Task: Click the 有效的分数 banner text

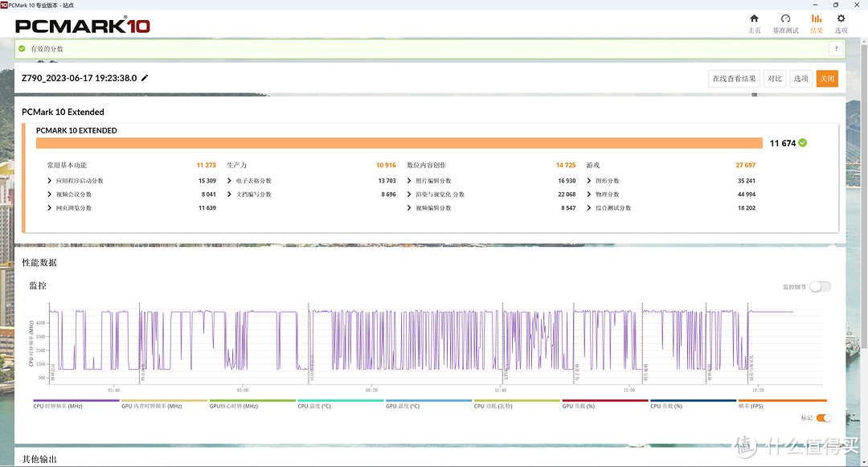Action: pos(47,49)
